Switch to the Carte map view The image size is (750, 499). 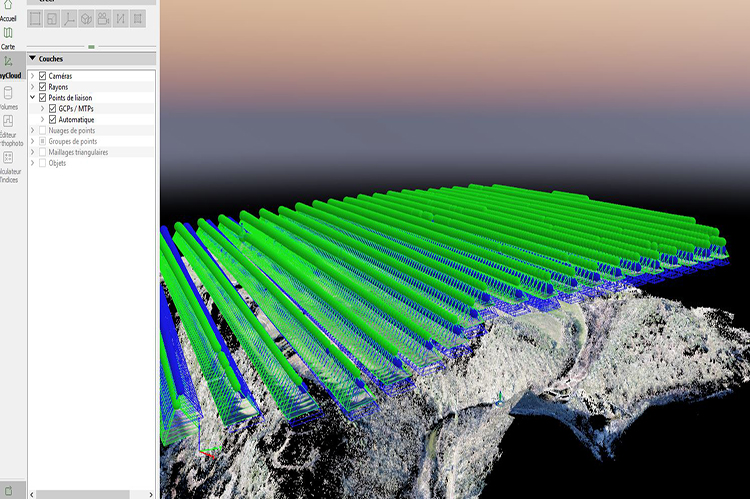[x=8, y=35]
